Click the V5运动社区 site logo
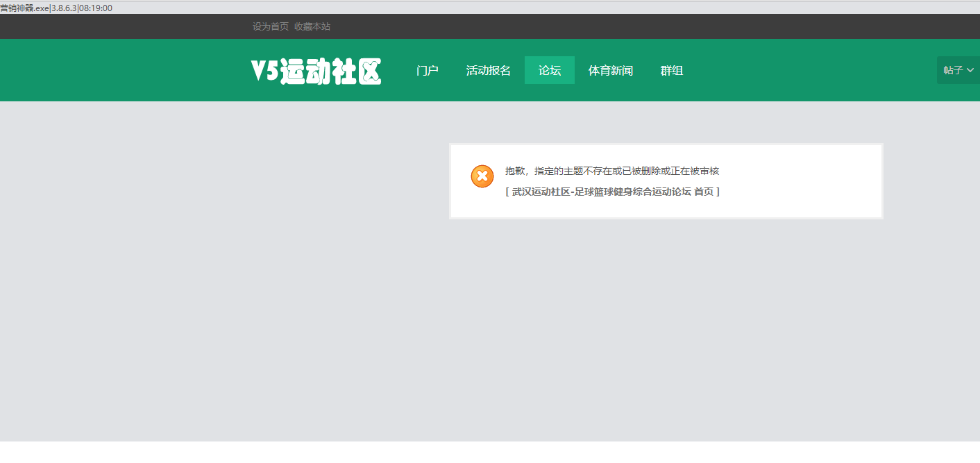The height and width of the screenshot is (463, 980). tap(316, 70)
